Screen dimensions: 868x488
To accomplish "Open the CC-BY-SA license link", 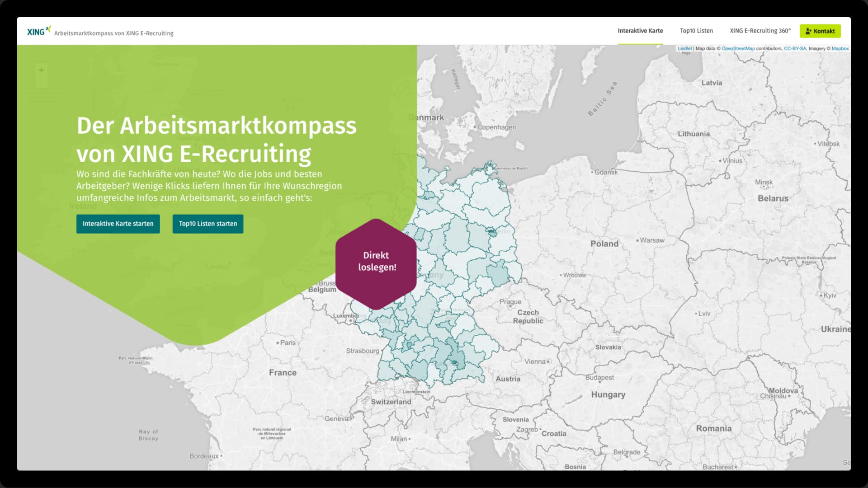I will (795, 48).
